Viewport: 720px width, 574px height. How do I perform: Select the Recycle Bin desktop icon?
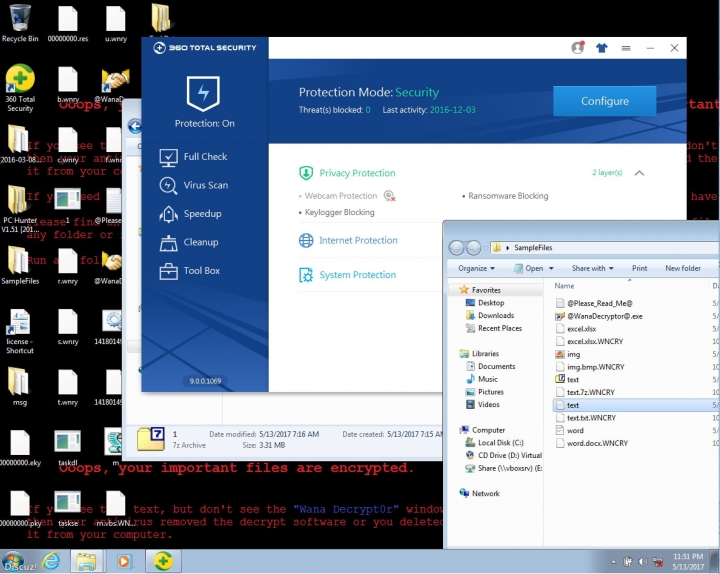20,23
